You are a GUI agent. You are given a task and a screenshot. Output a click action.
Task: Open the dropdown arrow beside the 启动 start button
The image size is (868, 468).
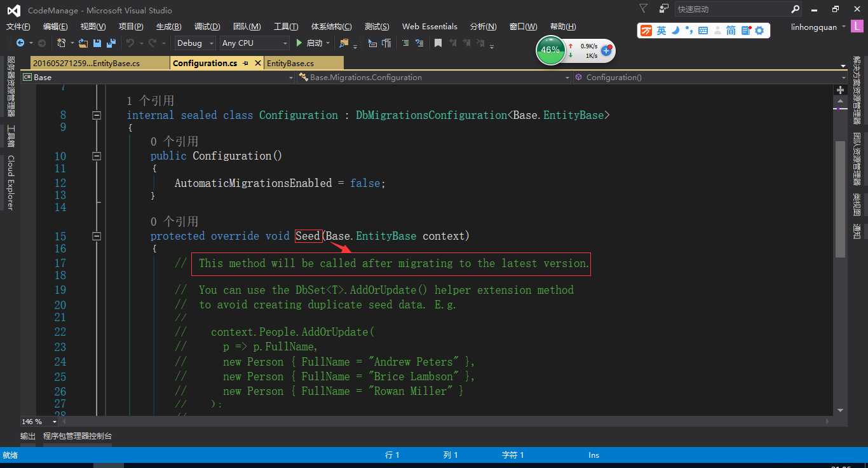tap(328, 43)
